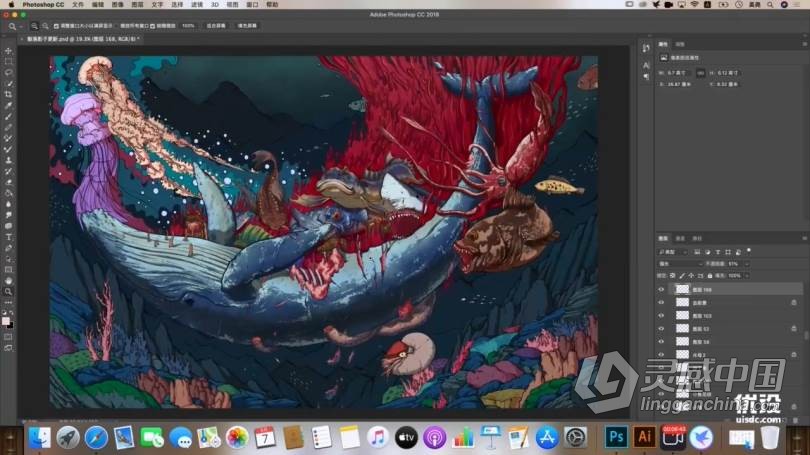Select the Lasso tool

(x=9, y=73)
